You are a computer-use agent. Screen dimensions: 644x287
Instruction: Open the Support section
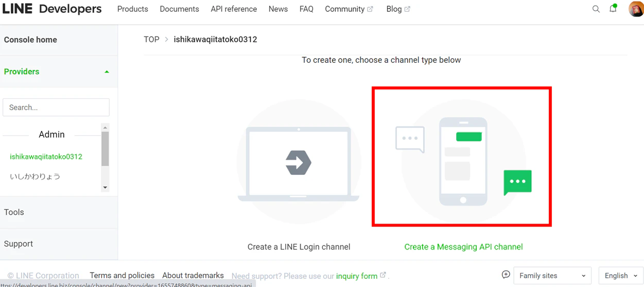tap(19, 244)
